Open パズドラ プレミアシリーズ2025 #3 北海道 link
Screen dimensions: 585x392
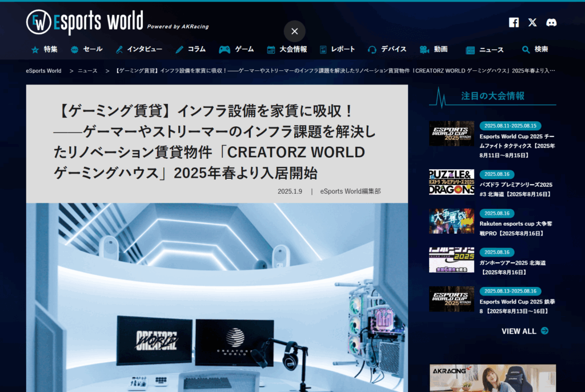tap(516, 190)
